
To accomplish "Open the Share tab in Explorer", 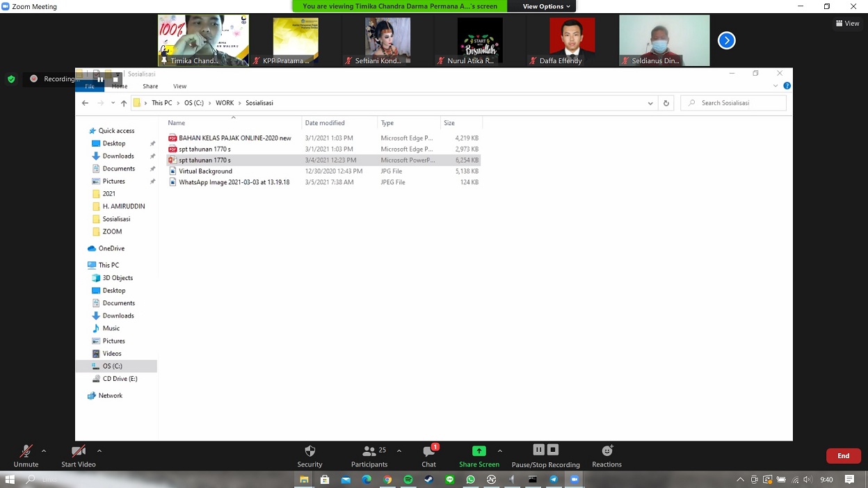I will (150, 86).
